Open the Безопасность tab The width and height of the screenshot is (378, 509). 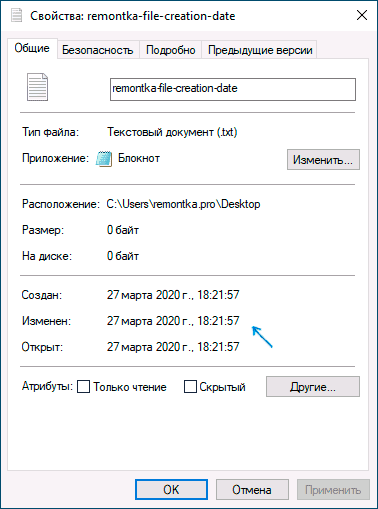coord(98,50)
